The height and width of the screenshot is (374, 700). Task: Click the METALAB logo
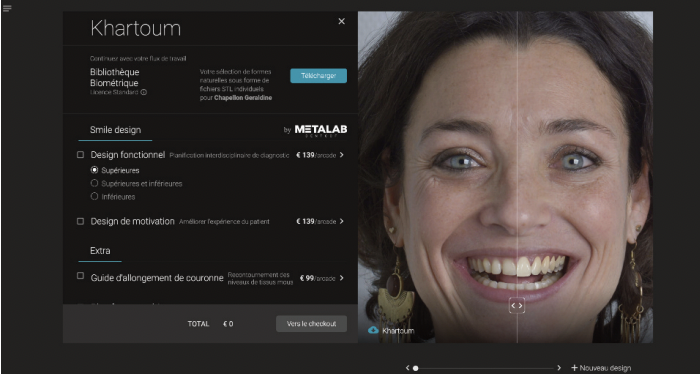pos(321,130)
